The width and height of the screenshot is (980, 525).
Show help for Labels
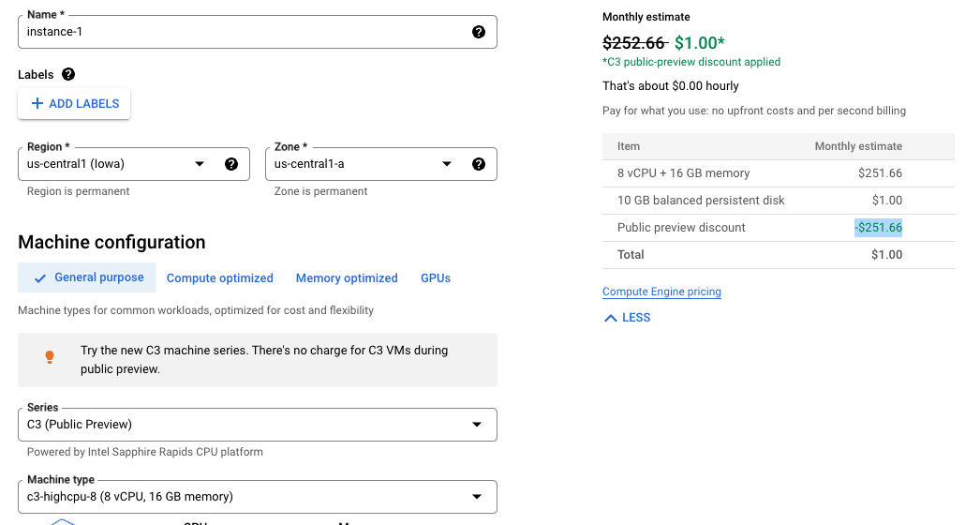68,74
